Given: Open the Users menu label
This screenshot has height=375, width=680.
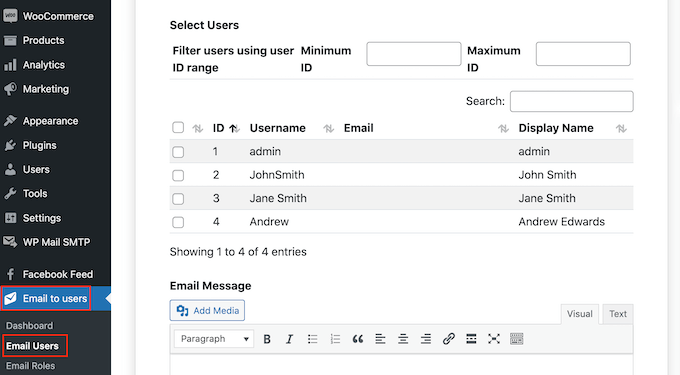Looking at the screenshot, I should point(36,170).
